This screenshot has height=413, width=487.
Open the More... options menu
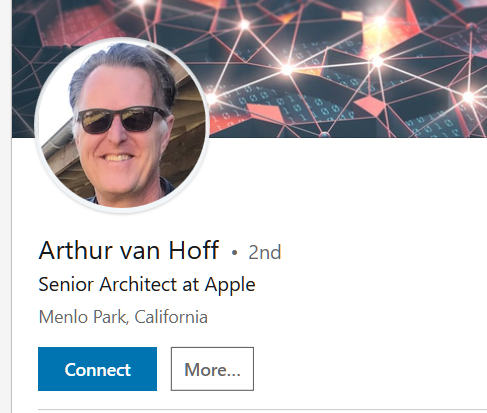(x=212, y=369)
